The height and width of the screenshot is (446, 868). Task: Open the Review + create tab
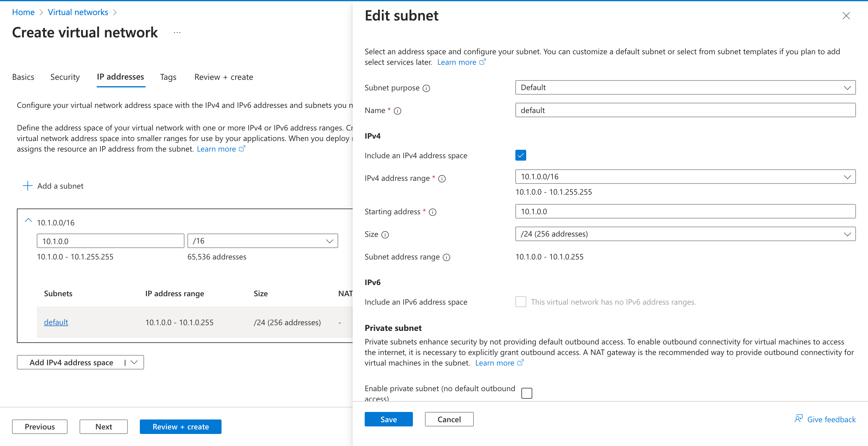point(223,77)
